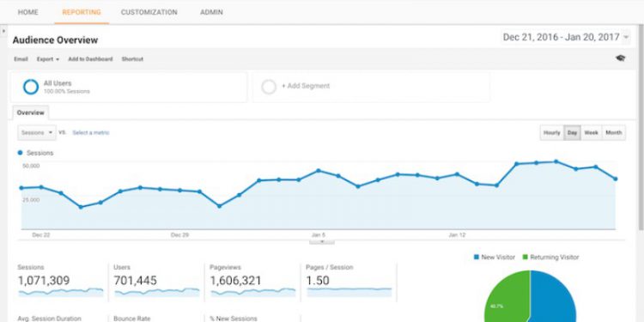Click the + Add Segment label
The height and width of the screenshot is (322, 644).
[x=306, y=86]
